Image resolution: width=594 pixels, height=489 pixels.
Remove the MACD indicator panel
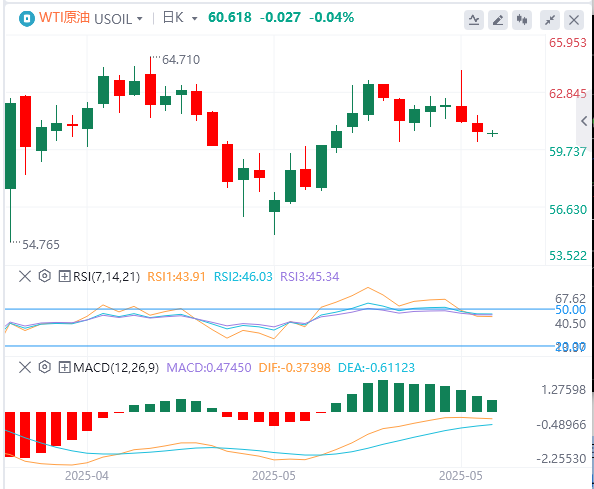25,367
